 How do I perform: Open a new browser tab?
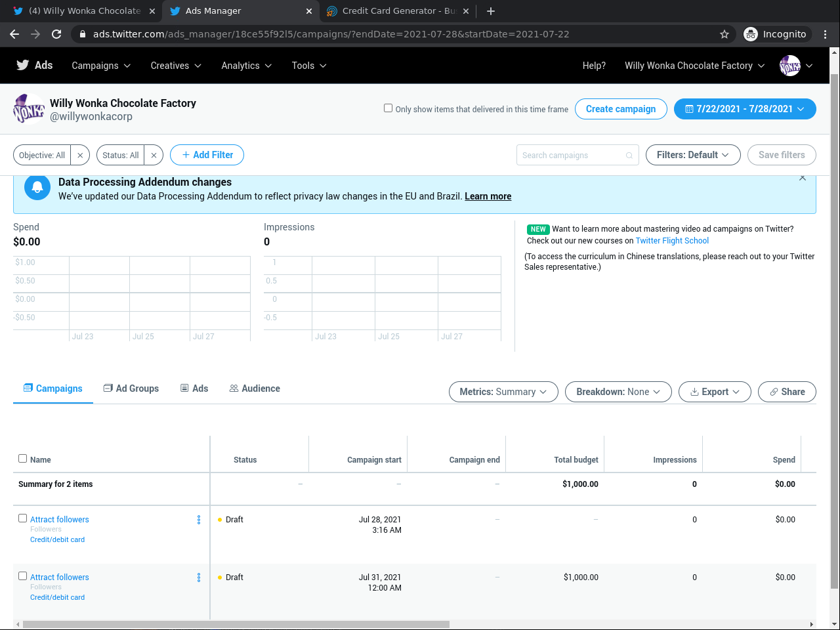[x=491, y=11]
